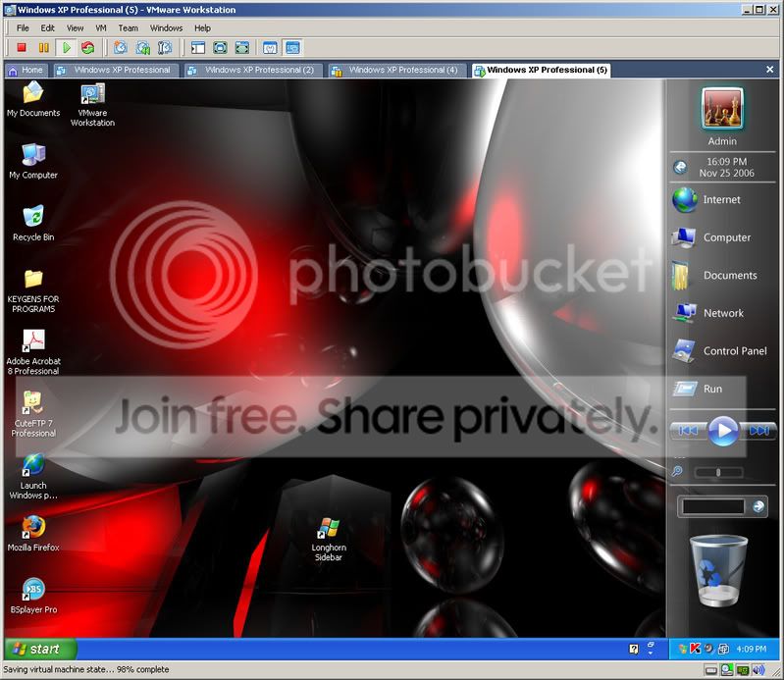784x680 pixels.
Task: Reset the virtual machine using red-green icon
Action: point(88,47)
